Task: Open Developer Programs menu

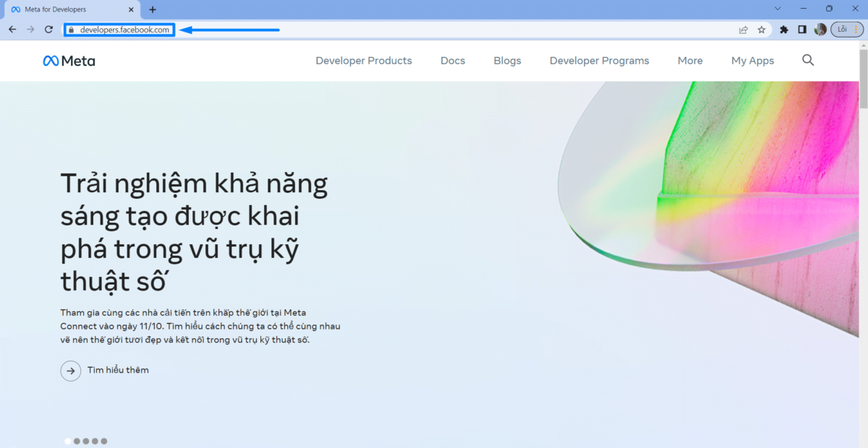Action: [600, 61]
